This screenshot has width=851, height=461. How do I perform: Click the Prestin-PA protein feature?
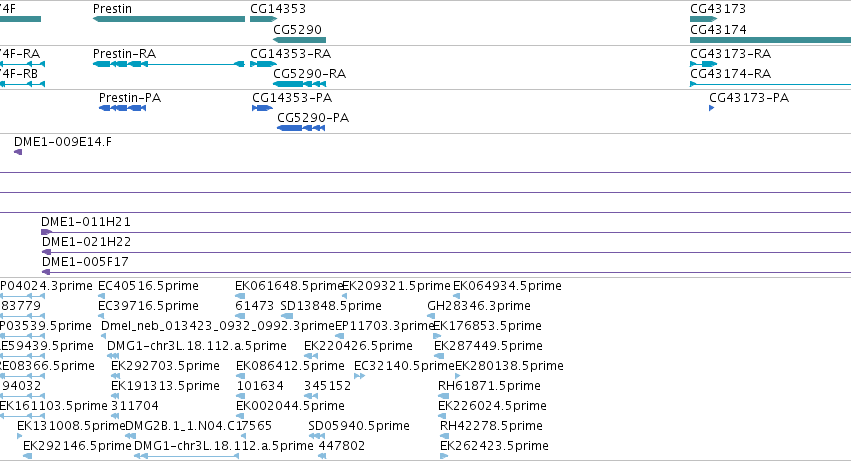tap(122, 108)
